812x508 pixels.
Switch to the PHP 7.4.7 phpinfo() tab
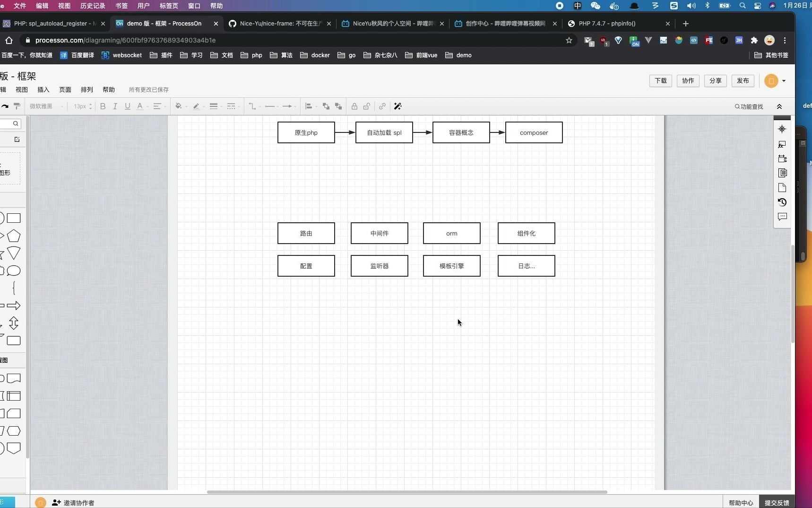[x=619, y=23]
